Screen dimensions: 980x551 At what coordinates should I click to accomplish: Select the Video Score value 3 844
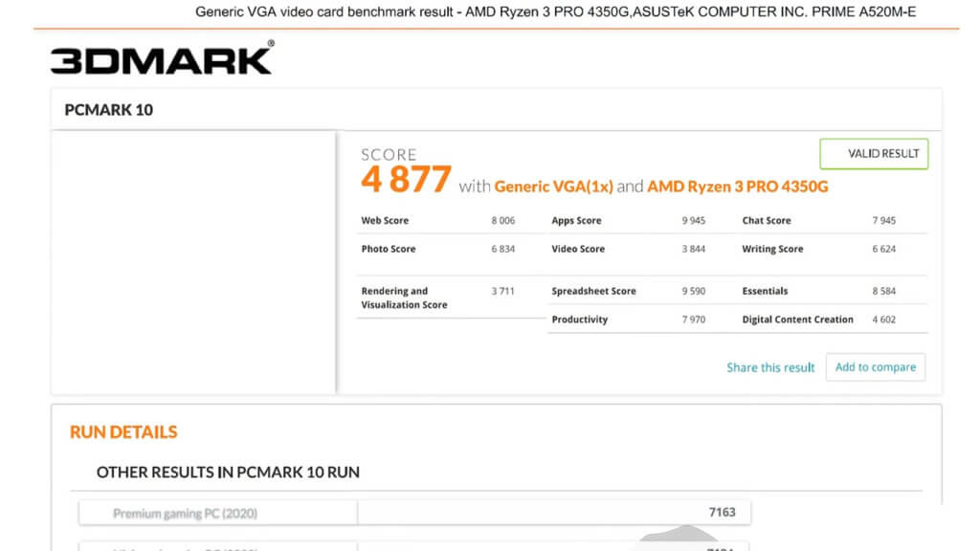click(693, 249)
